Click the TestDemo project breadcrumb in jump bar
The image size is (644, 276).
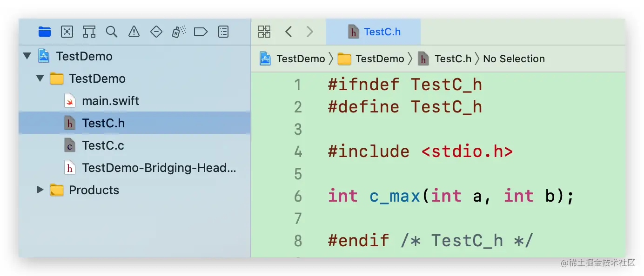tap(292, 59)
